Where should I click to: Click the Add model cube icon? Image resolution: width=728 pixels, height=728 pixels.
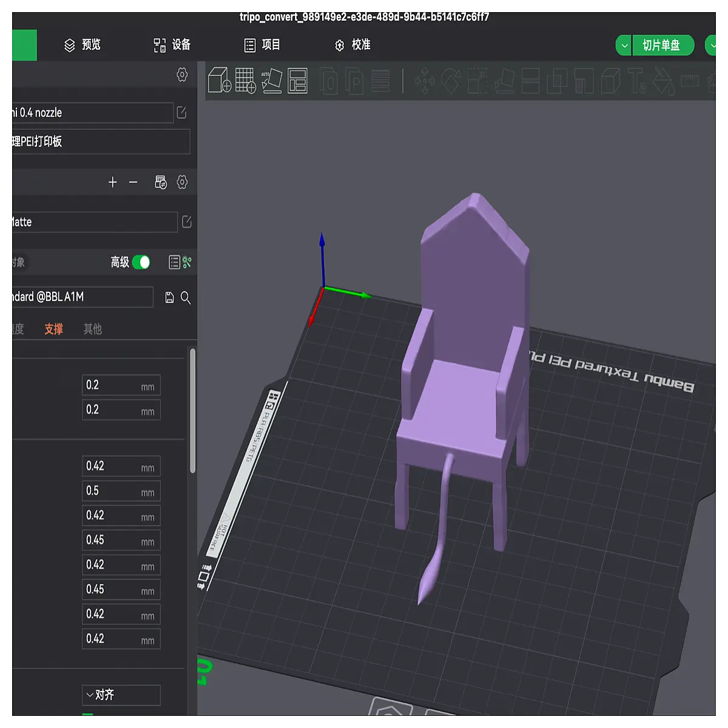point(220,80)
